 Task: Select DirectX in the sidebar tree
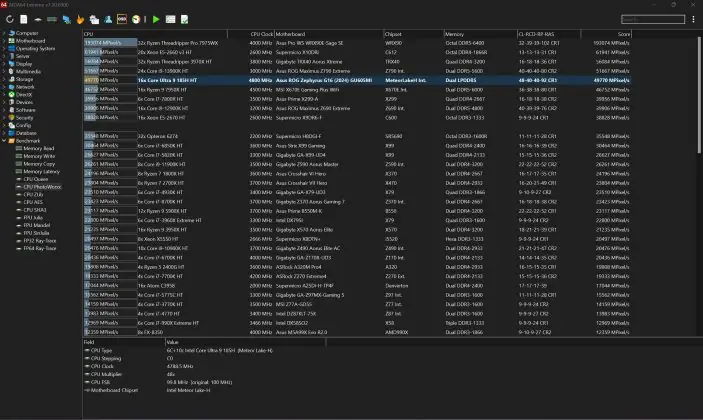point(24,95)
